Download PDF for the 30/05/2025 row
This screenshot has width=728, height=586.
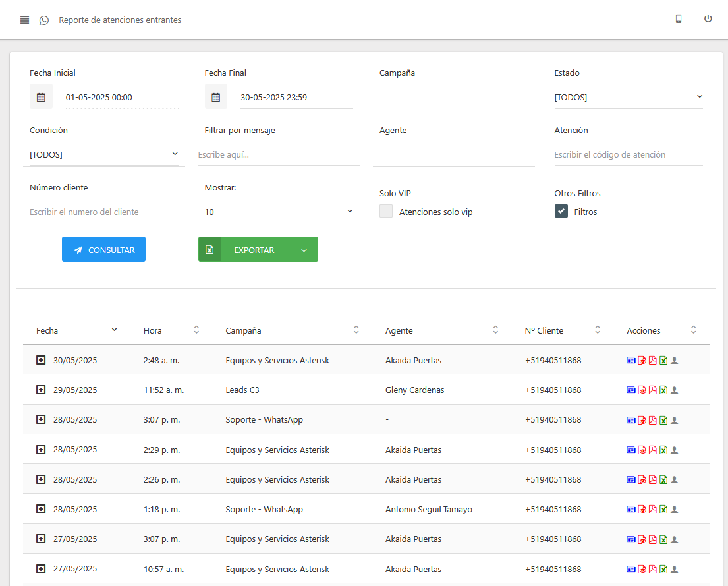pos(653,360)
